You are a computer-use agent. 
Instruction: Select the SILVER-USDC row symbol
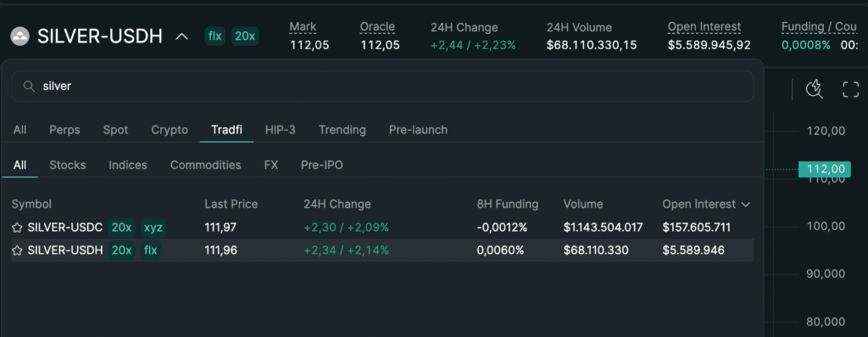[x=65, y=227]
